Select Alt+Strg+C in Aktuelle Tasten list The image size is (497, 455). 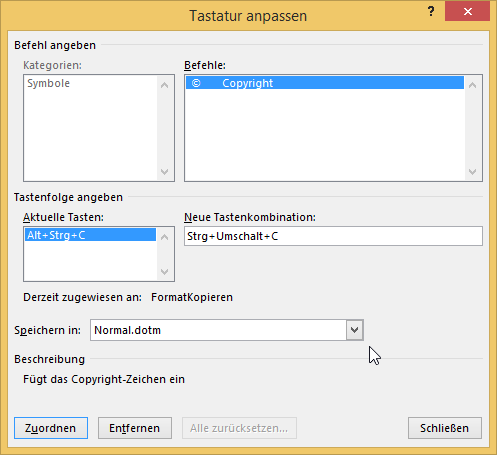90,235
